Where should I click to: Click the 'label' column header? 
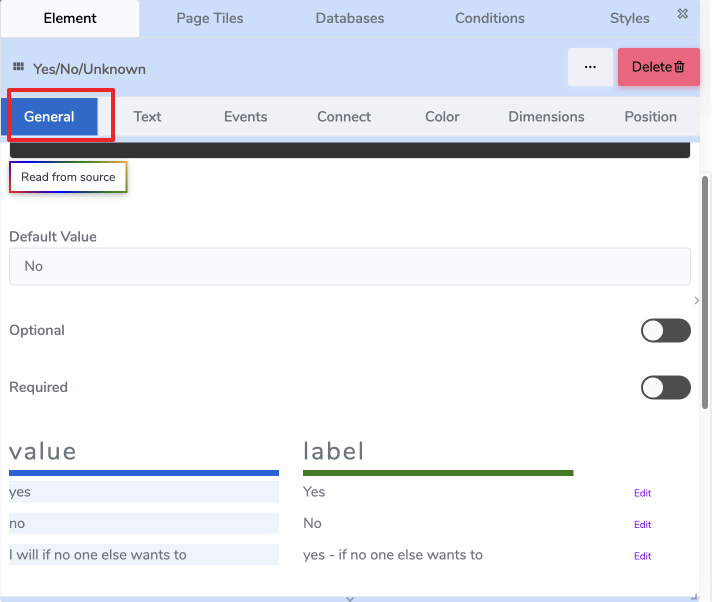point(334,451)
